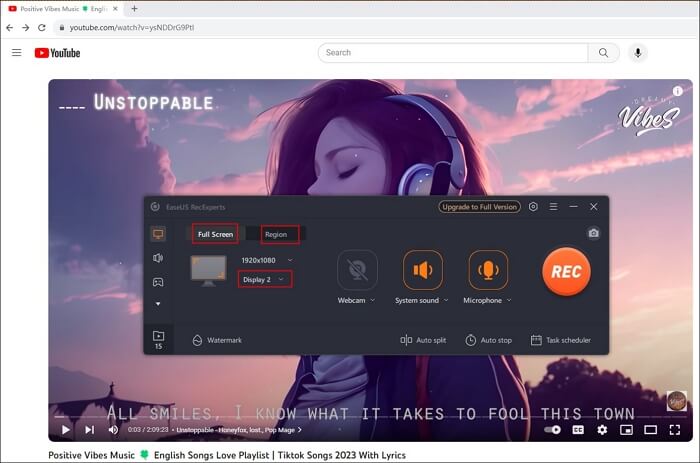Click channel watermark avatar in video

[x=676, y=400]
